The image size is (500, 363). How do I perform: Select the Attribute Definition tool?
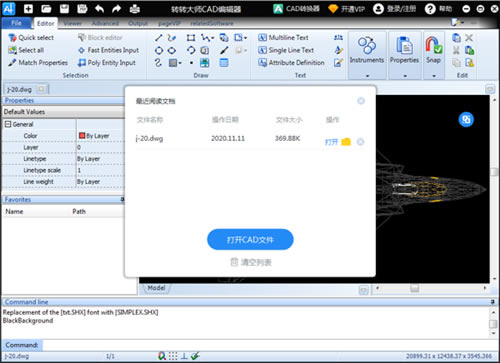291,63
